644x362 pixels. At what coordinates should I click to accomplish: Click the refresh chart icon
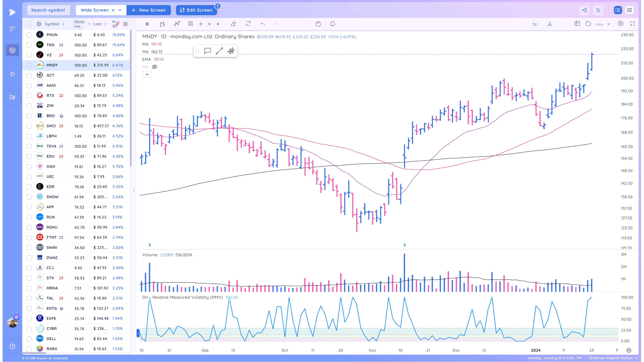tap(248, 24)
